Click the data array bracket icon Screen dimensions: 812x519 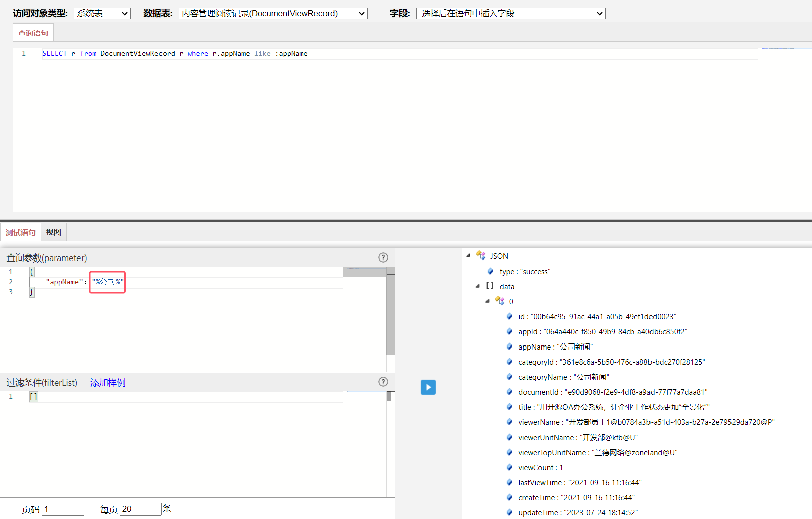tap(490, 286)
